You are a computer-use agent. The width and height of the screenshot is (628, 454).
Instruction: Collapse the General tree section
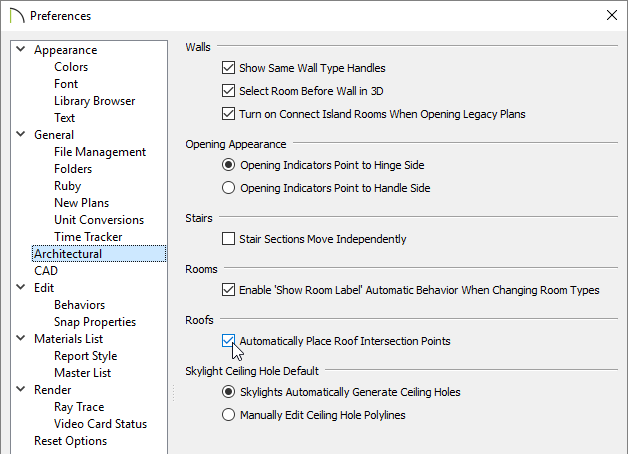pyautogui.click(x=20, y=134)
